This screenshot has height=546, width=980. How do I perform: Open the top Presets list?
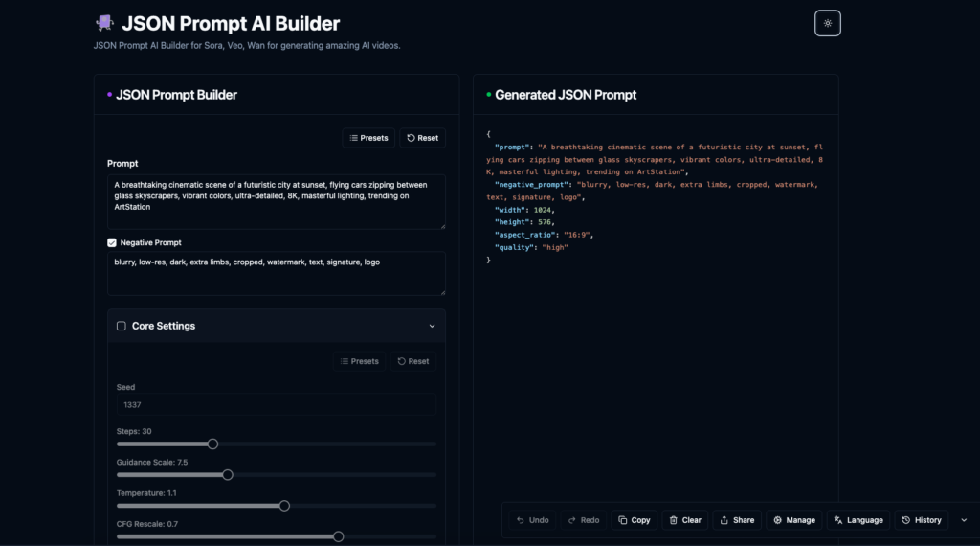[368, 138]
